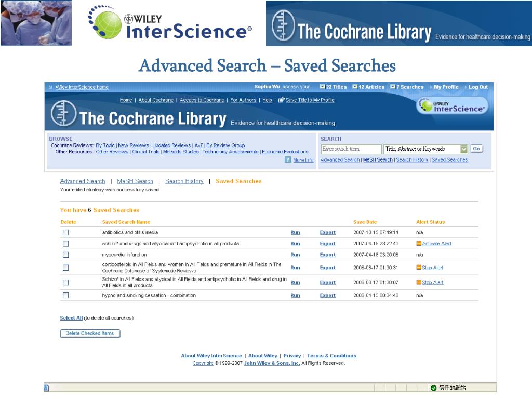This screenshot has width=532, height=399.
Task: Check the box for myocardial infarction
Action: click(x=66, y=255)
